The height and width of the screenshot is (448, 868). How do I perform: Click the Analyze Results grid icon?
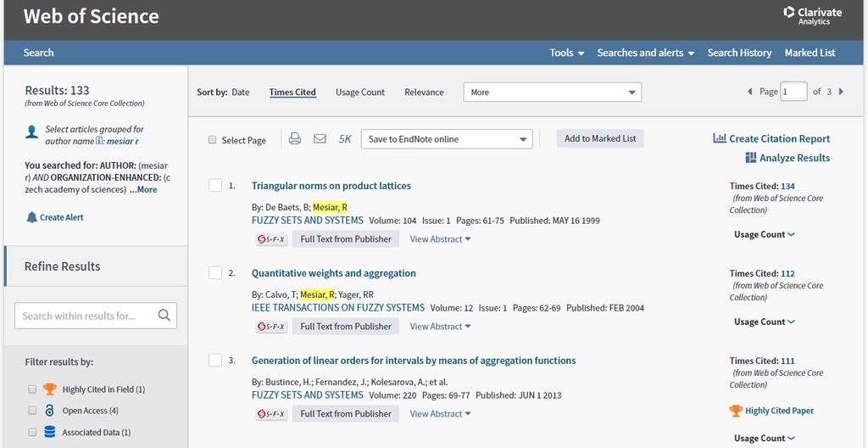point(751,158)
